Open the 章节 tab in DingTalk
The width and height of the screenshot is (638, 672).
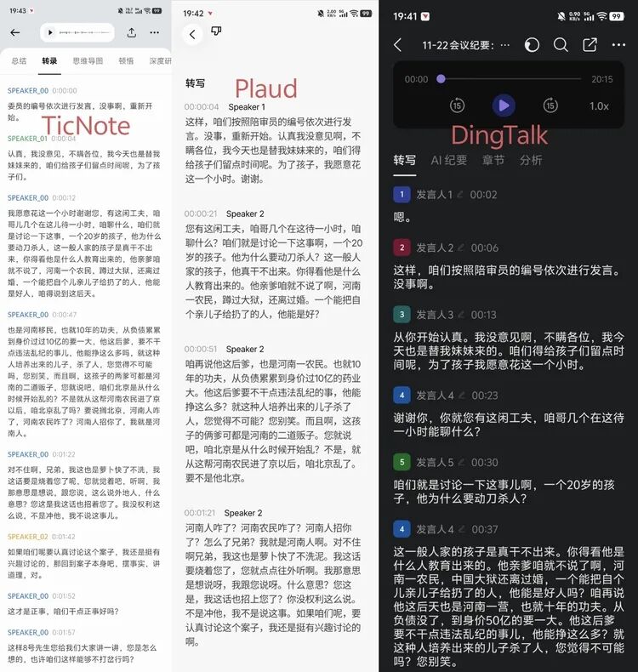pos(493,160)
